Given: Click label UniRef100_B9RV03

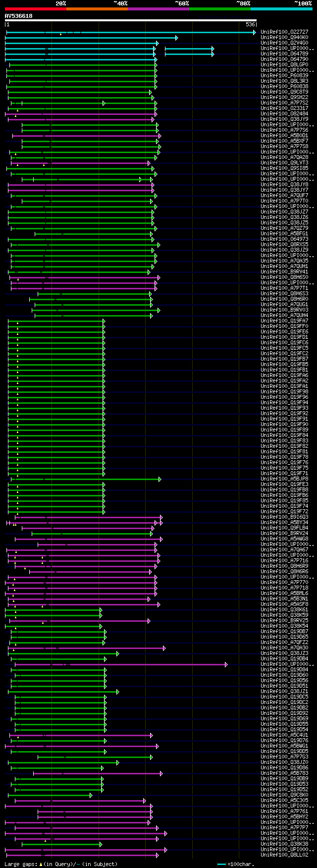Looking at the screenshot, I should click(x=284, y=310).
